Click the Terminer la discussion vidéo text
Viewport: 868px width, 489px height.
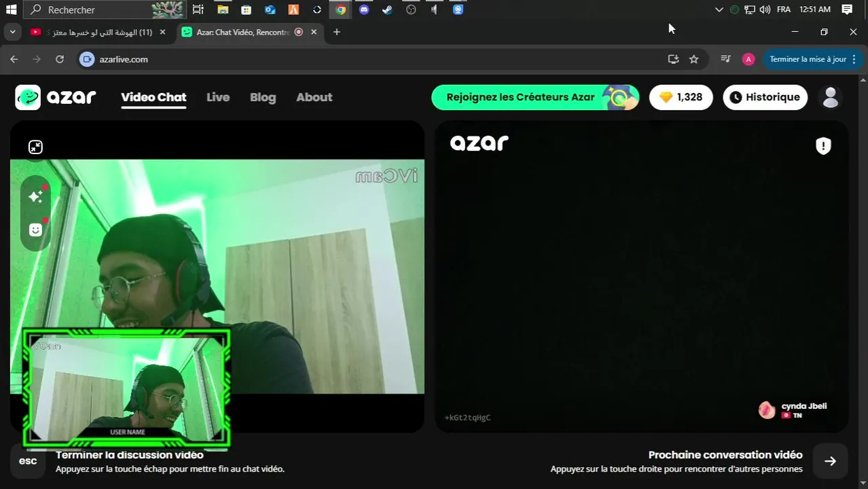130,455
